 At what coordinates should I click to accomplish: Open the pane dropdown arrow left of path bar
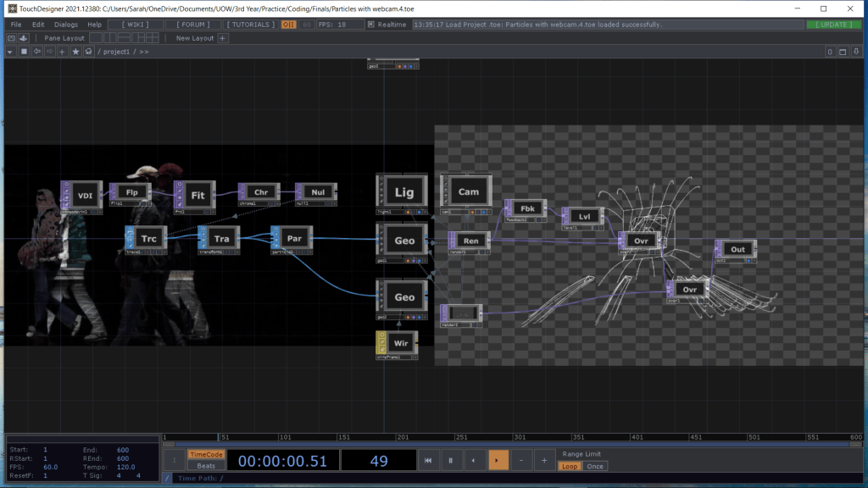coord(10,52)
